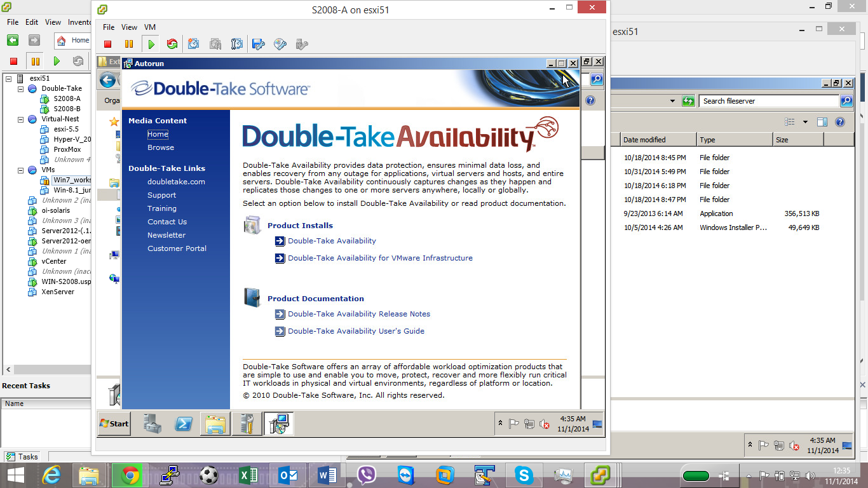Sort files by Date modified column

[x=658, y=140]
